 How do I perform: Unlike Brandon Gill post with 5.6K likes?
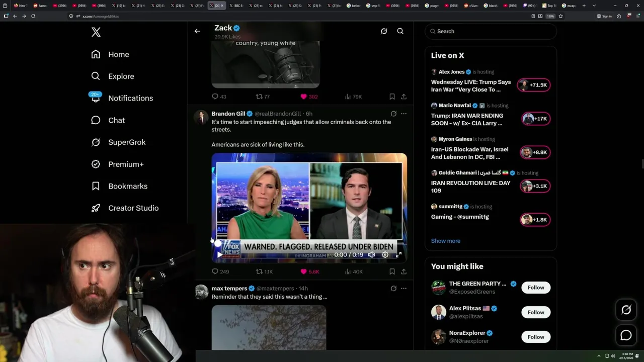(309, 271)
